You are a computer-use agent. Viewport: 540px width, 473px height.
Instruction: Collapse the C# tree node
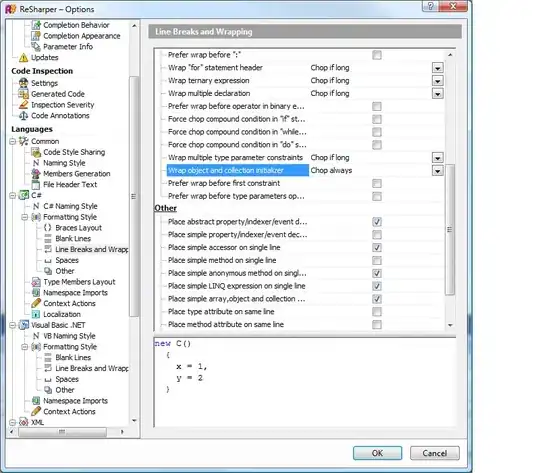point(12,195)
